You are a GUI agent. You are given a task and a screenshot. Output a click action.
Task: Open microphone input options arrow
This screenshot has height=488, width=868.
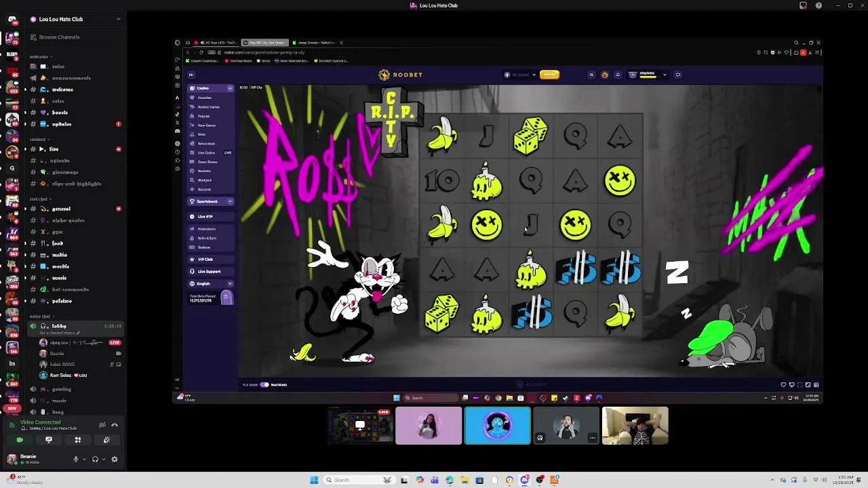coord(84,459)
